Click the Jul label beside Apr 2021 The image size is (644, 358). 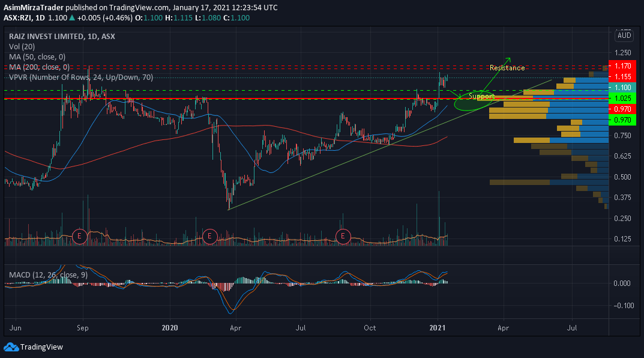(x=572, y=327)
